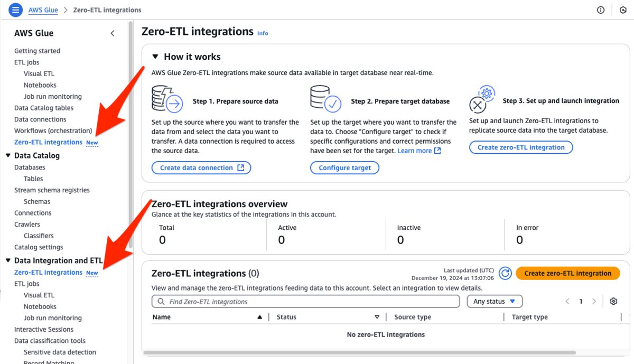The height and width of the screenshot is (364, 634).
Task: Open the hexagon settings icon at top right
Action: click(x=623, y=10)
